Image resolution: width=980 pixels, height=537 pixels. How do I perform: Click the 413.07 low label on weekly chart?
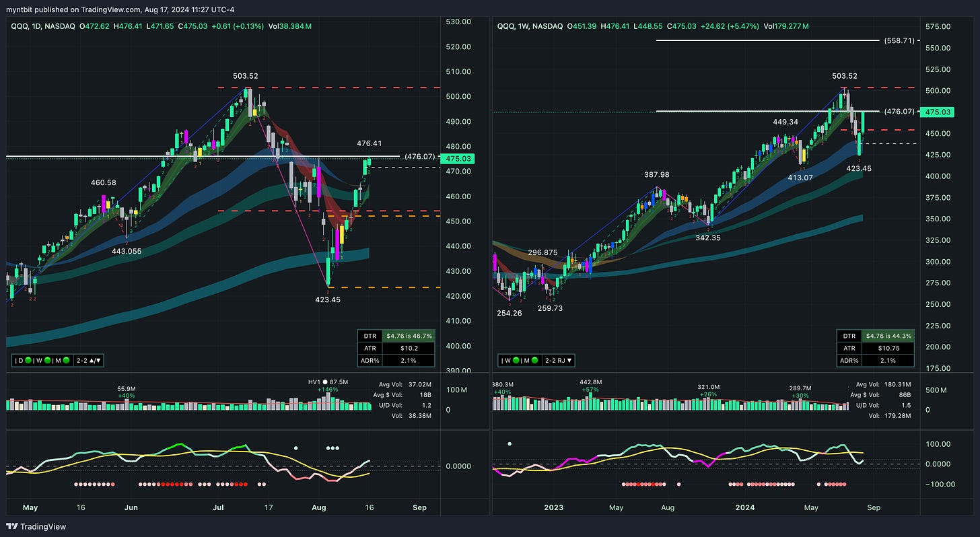pyautogui.click(x=800, y=178)
